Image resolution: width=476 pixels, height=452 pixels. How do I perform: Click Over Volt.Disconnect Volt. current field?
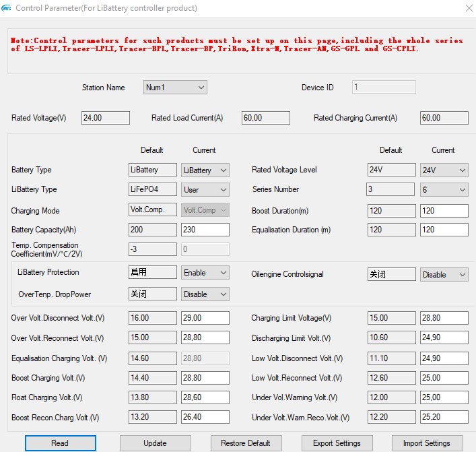(205, 318)
